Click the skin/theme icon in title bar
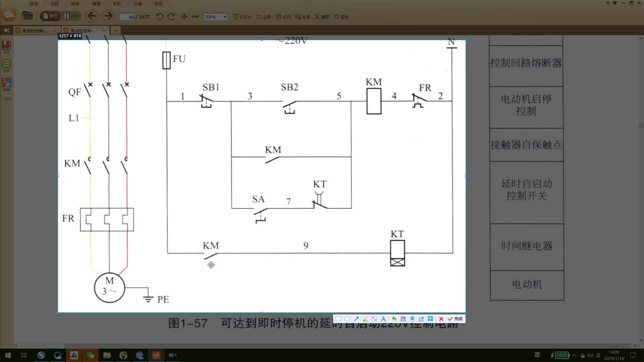This screenshot has height=362, width=644. pos(615,3)
